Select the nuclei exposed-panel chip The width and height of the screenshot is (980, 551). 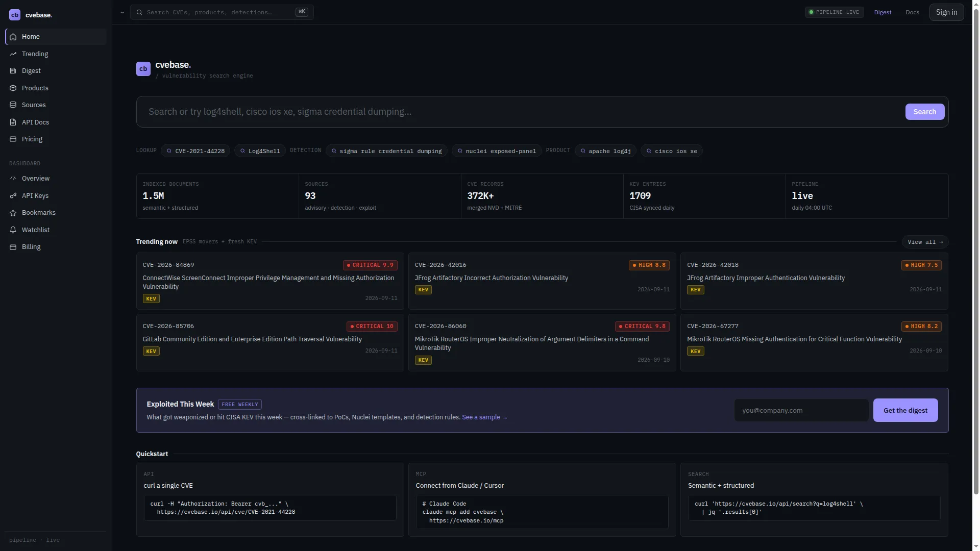[497, 151]
